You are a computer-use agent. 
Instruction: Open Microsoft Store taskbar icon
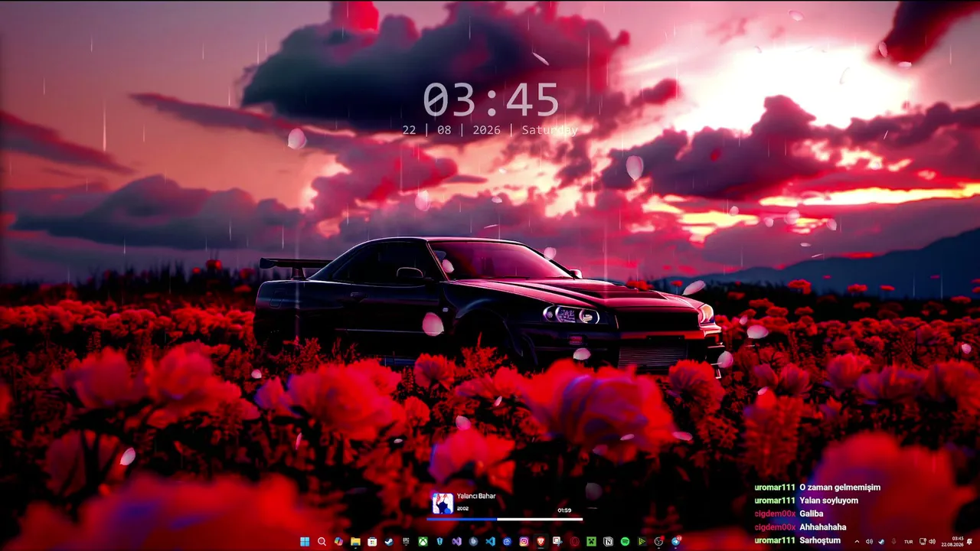(372, 542)
